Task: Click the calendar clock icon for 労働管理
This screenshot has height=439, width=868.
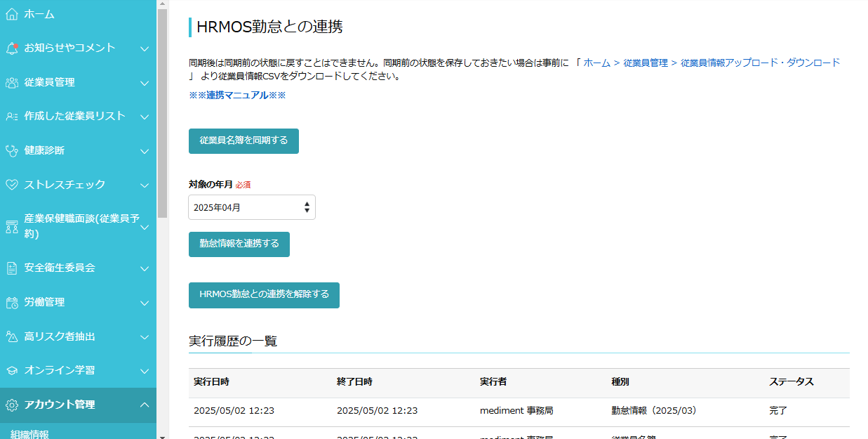Action: point(12,303)
